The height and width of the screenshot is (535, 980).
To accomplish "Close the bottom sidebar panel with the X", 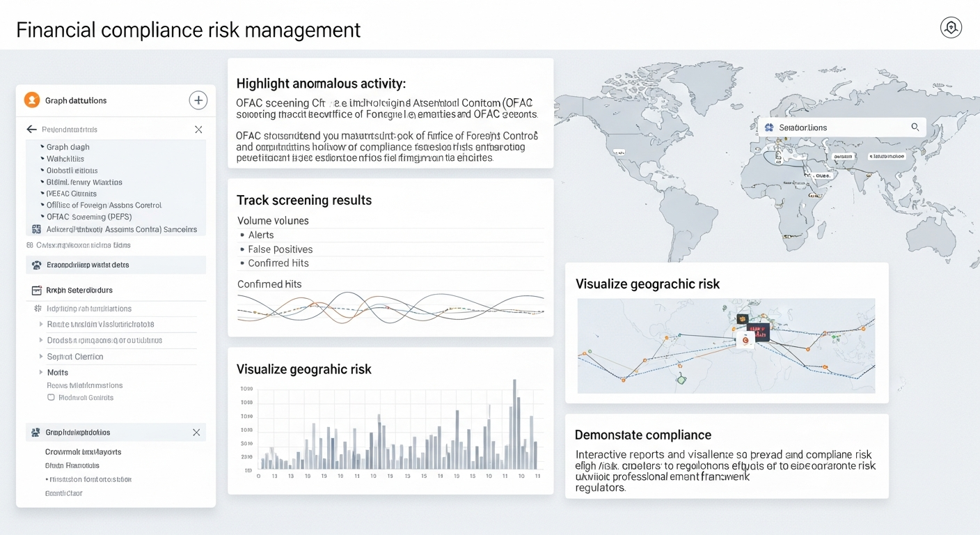I will point(198,432).
